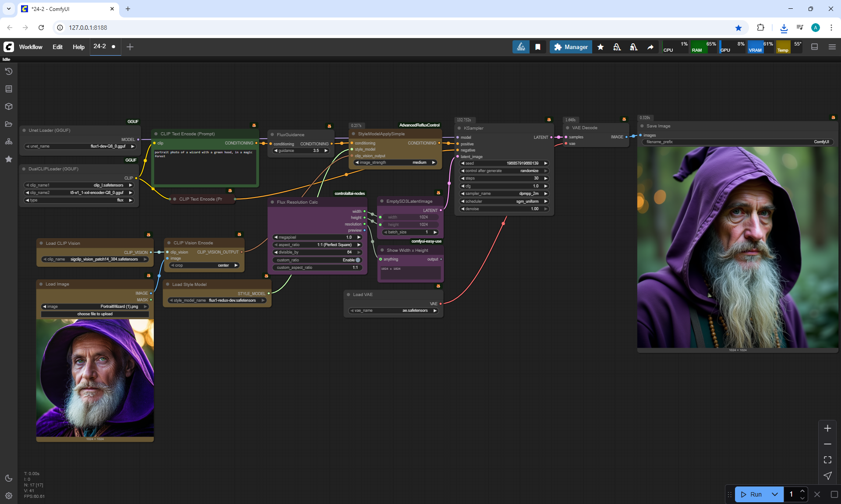This screenshot has width=841, height=504.
Task: Toggle bottom panel icon in top bar
Action: pos(815,47)
